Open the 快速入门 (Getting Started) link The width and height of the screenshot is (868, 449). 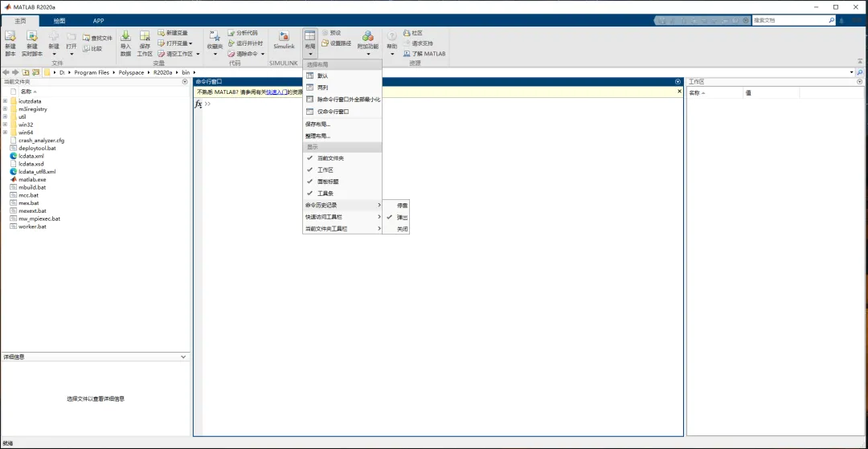point(276,92)
